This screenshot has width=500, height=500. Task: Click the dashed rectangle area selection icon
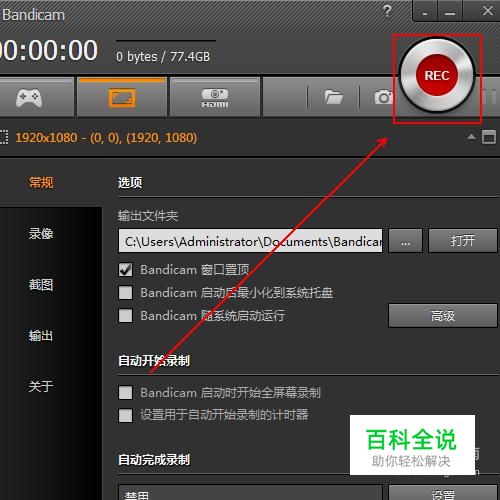pyautogui.click(x=4, y=137)
